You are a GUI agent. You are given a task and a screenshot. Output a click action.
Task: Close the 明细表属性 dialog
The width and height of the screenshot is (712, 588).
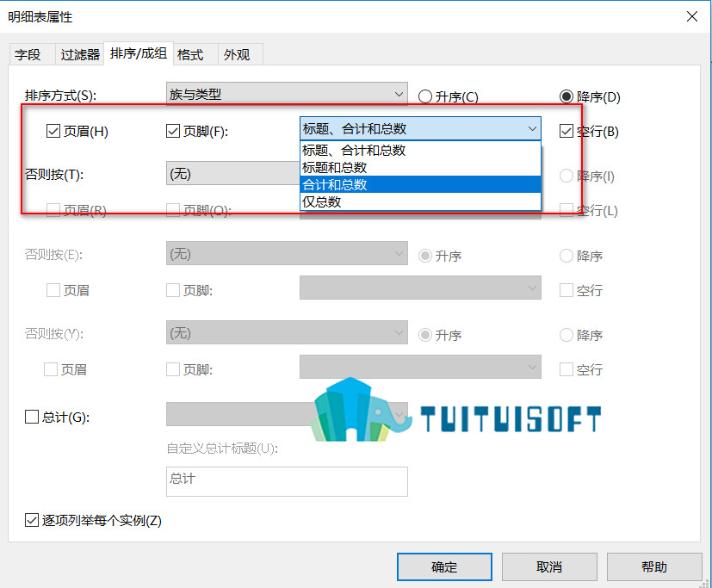tap(692, 17)
